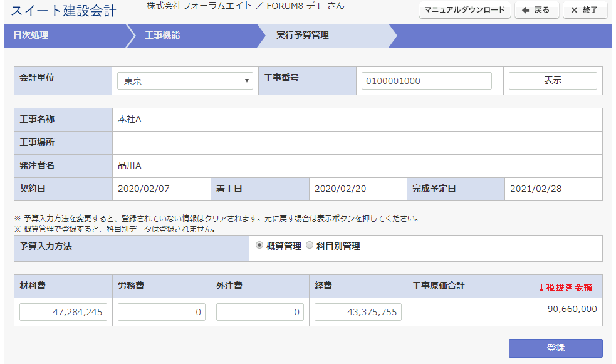616x364 pixels.
Task: Click the 経費 amount field
Action: pyautogui.click(x=358, y=312)
